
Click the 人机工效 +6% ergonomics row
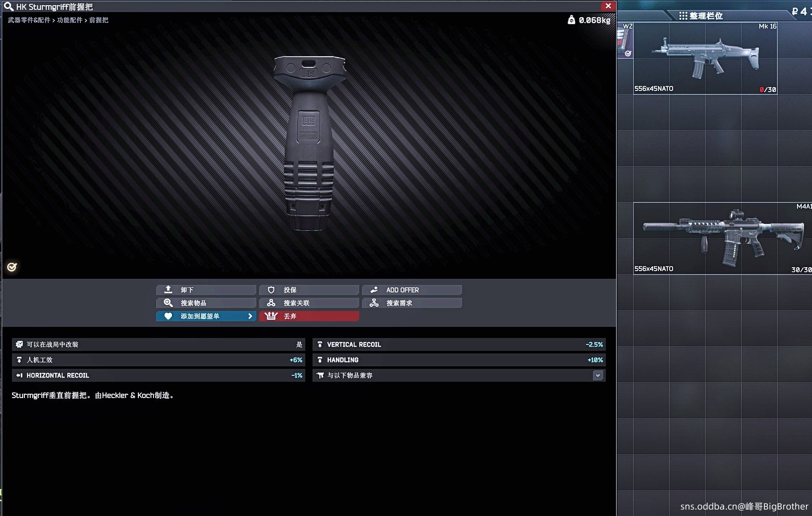[x=158, y=360]
